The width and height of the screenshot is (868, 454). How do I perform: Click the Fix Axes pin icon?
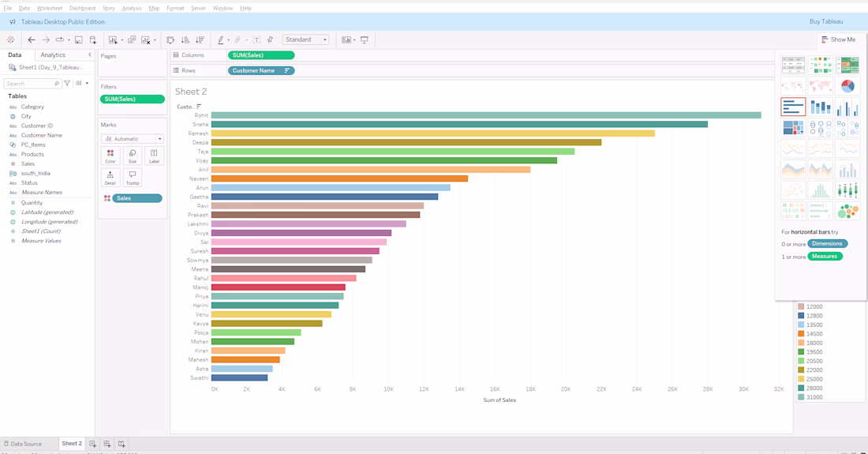click(x=270, y=39)
